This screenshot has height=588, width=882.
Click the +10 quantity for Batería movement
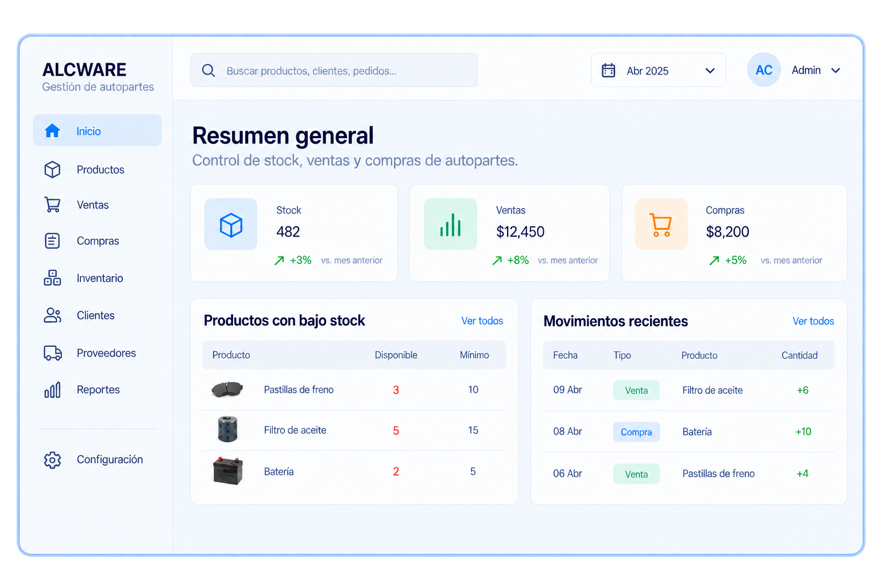803,432
